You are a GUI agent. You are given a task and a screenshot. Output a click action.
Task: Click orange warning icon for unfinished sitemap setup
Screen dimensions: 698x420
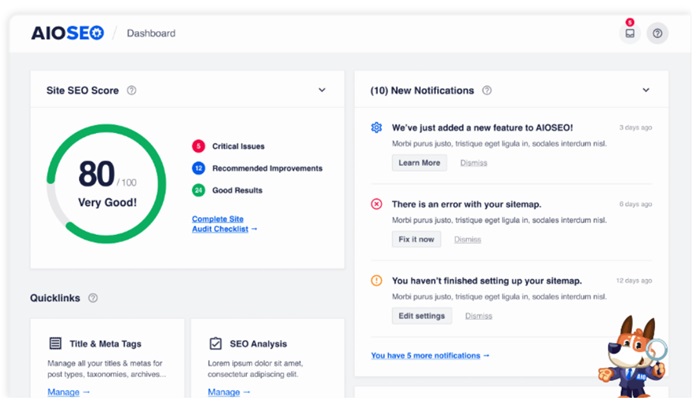pos(377,281)
